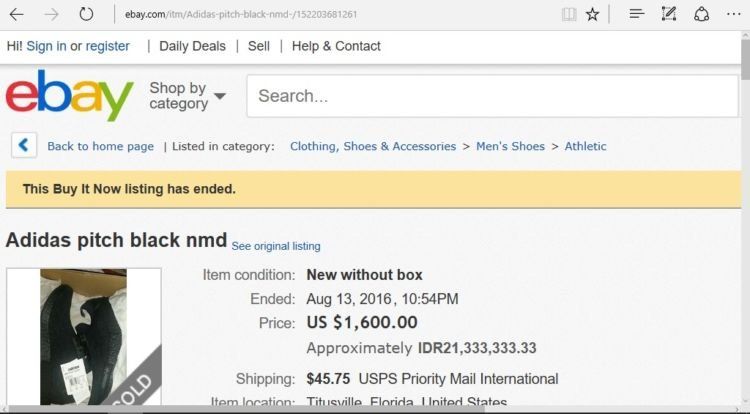This screenshot has height=414, width=750.
Task: Open the sold shoes thumbnail image
Action: click(84, 337)
